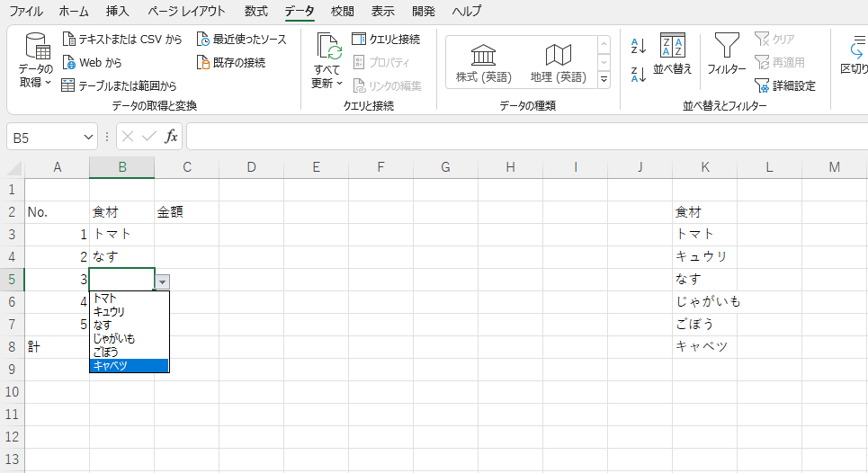Move the data types gallery up one row
This screenshot has width=868, height=473.
coord(604,44)
